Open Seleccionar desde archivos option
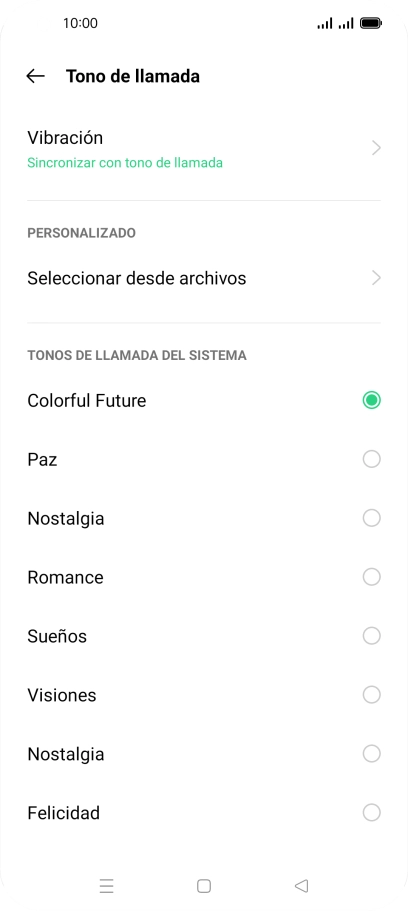 (x=204, y=278)
